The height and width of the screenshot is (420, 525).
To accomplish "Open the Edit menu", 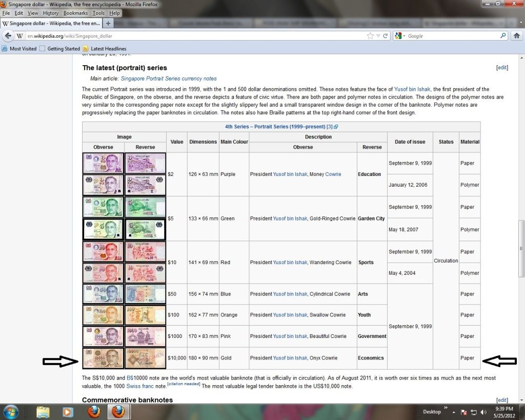I will 19,13.
